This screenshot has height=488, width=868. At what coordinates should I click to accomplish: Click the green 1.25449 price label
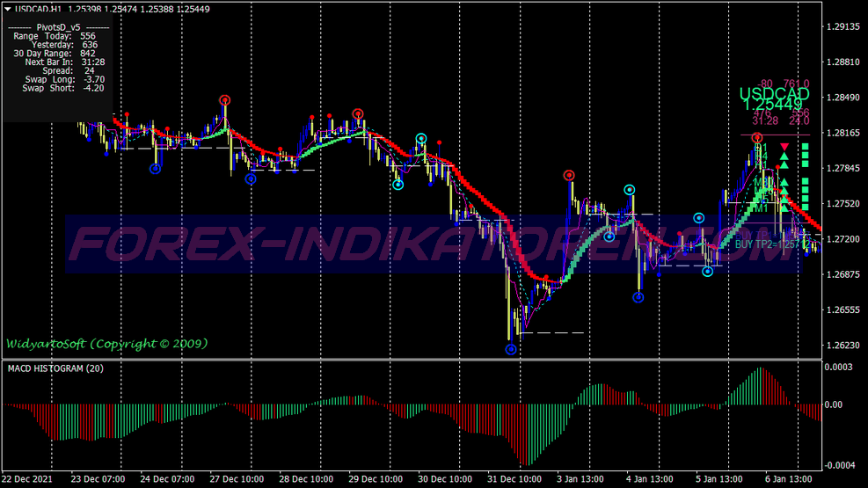tap(773, 105)
